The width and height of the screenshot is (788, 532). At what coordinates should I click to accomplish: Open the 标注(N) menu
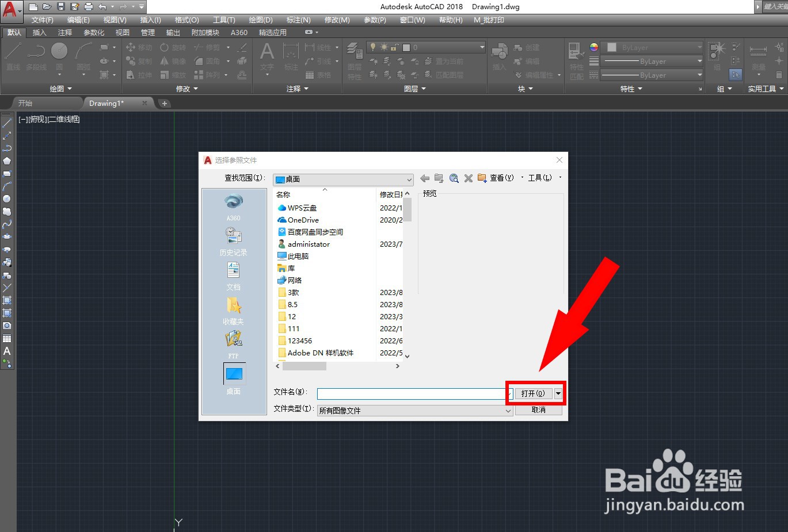pyautogui.click(x=299, y=20)
